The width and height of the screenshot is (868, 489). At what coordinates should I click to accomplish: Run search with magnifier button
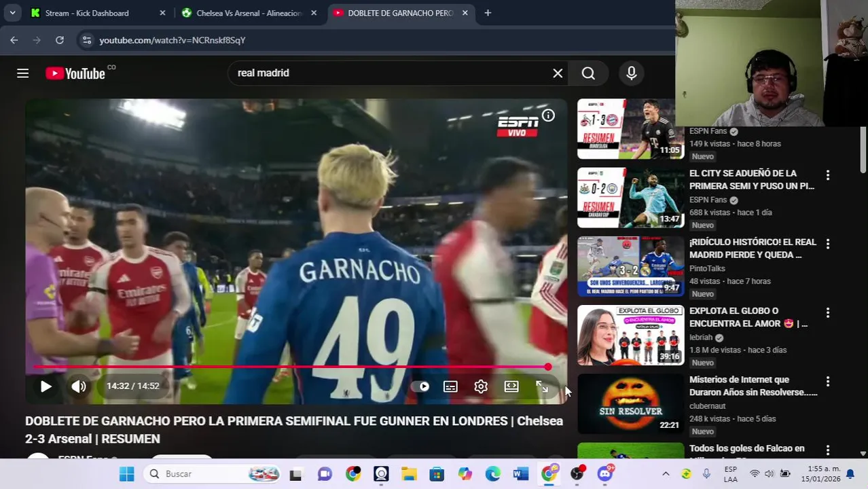click(x=588, y=73)
